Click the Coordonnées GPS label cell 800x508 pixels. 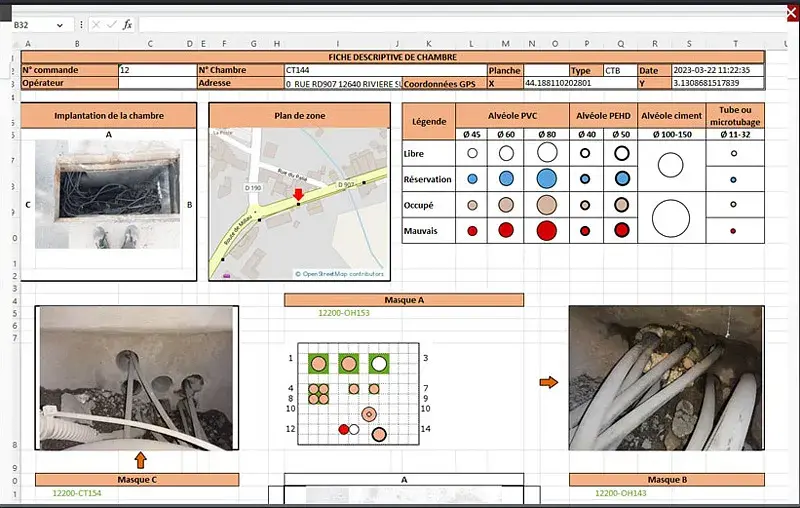pyautogui.click(x=444, y=84)
